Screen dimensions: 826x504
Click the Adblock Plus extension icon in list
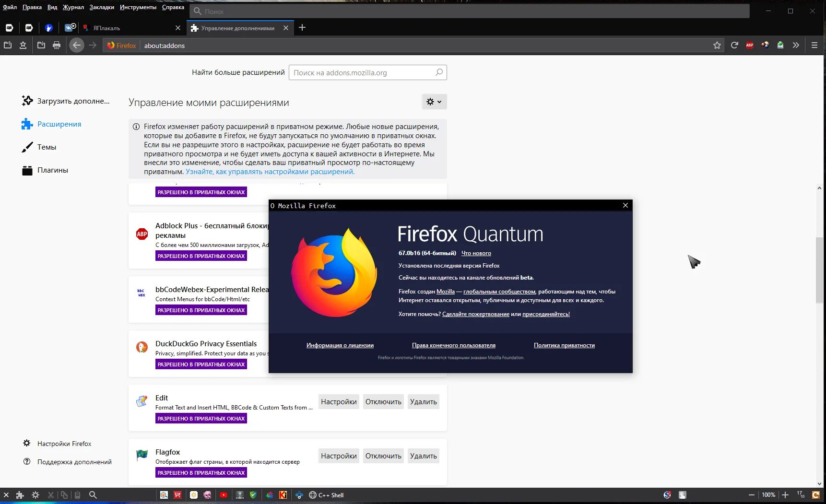(x=142, y=234)
